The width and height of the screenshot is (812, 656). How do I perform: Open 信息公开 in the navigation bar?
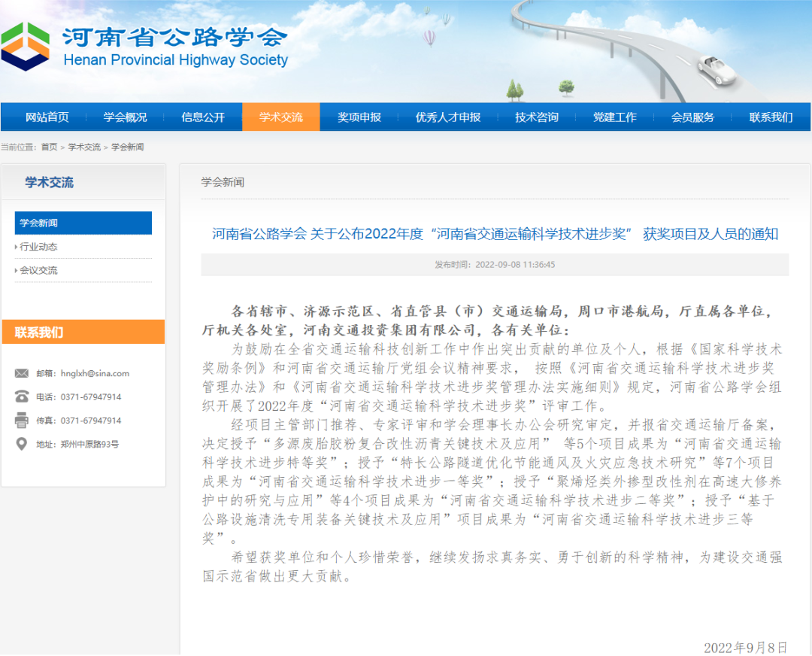tap(203, 117)
